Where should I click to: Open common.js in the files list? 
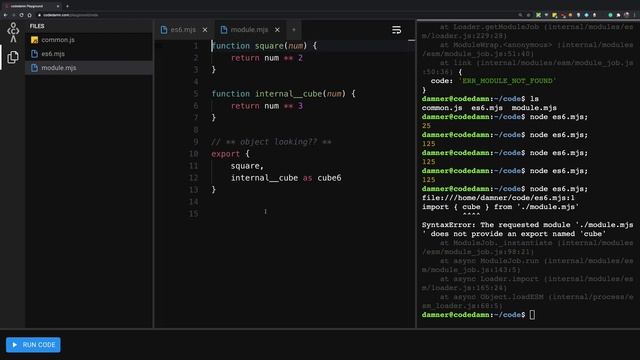pos(89,40)
